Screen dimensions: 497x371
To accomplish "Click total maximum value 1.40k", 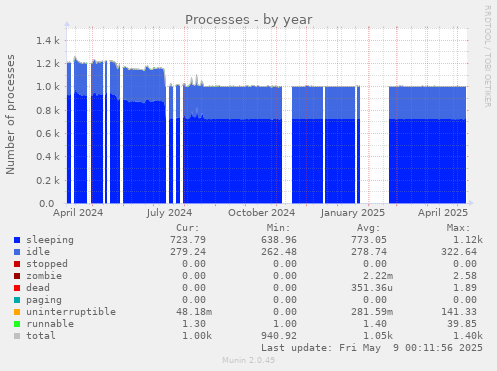I will [x=468, y=336].
